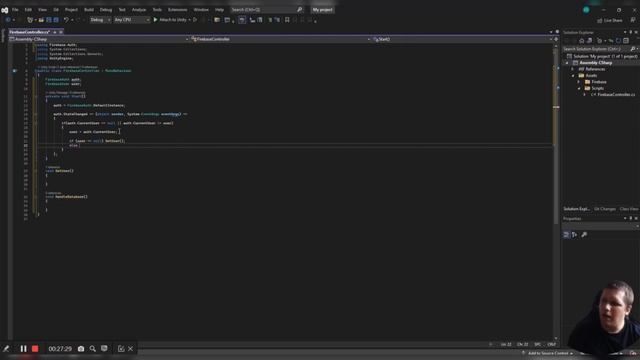This screenshot has height=360, width=640.
Task: Click the Save All icon
Action: point(56,20)
